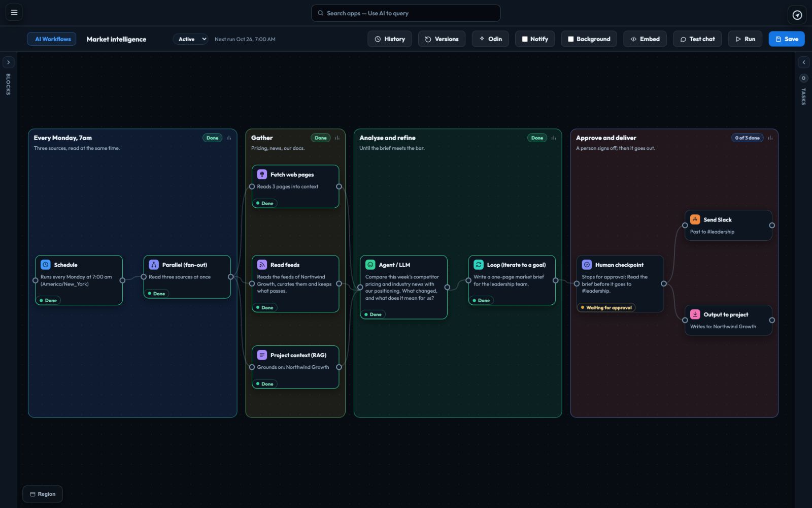Select the Send Slack node title
Viewport: 812px width, 508px height.
[718, 219]
